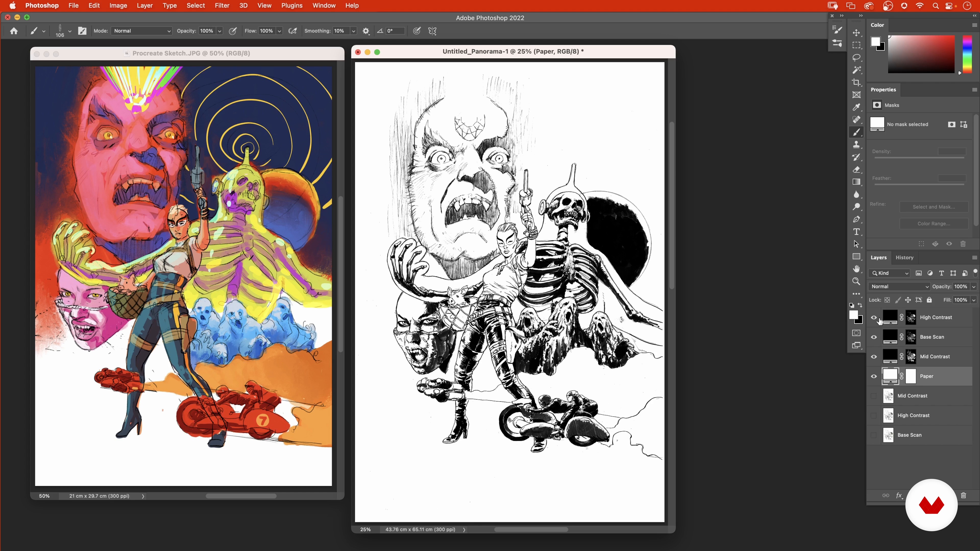Viewport: 980px width, 551px height.
Task: Open layer Opacity dropdown arrow
Action: (x=974, y=287)
